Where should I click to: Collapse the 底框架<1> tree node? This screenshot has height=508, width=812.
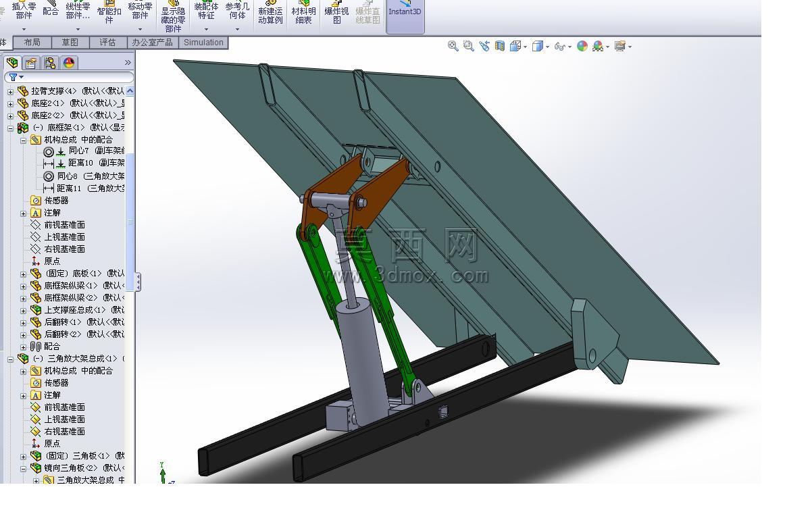(10, 128)
